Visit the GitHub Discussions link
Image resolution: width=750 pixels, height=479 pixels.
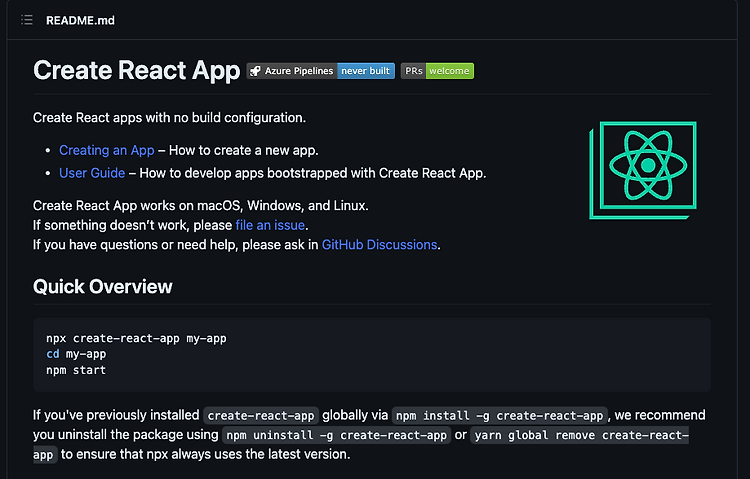click(x=379, y=245)
